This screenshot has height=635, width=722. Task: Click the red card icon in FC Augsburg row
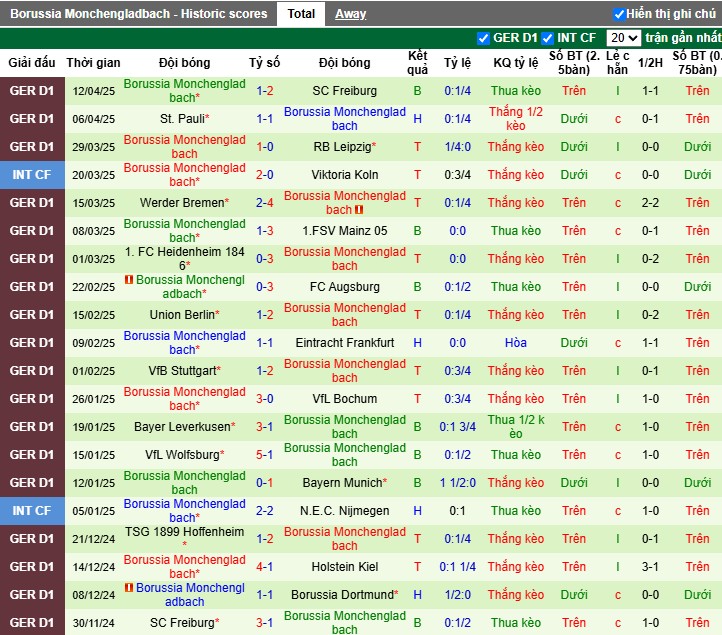[x=129, y=280]
